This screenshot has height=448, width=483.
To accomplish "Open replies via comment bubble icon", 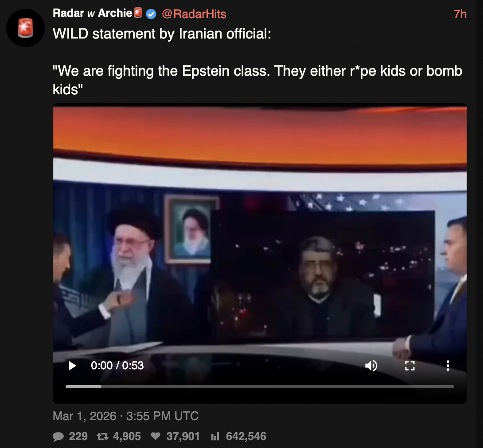I will [58, 436].
